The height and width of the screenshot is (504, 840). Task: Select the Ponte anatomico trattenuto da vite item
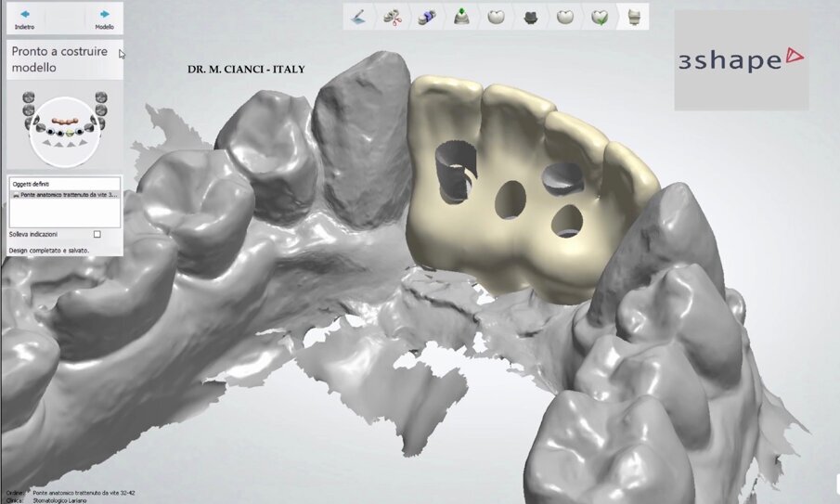(x=64, y=195)
